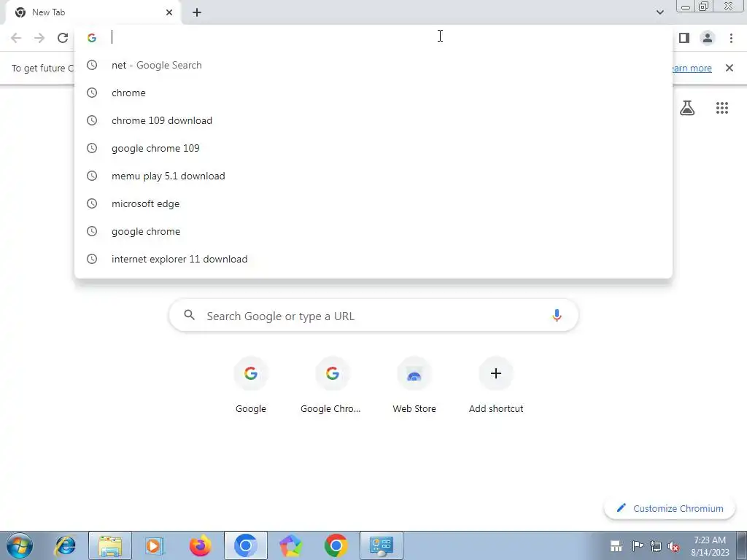Reload the page with the refresh icon
Screen dimensions: 747x560
[x=63, y=38]
